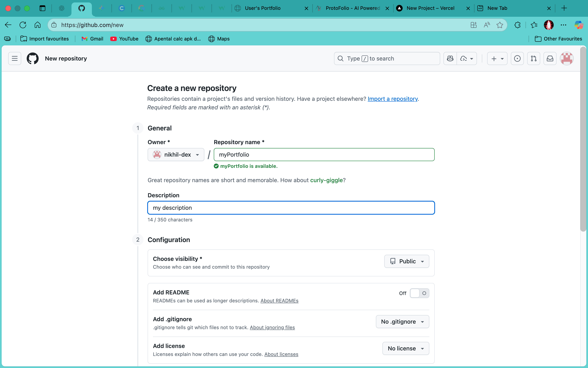588x368 pixels.
Task: Click the browser address bar URL
Action: pos(92,25)
